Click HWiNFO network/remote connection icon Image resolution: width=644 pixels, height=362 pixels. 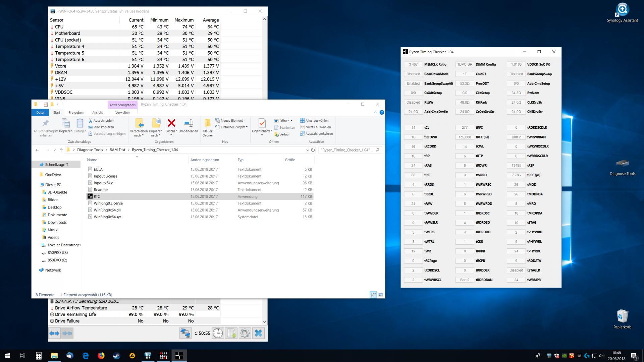185,333
